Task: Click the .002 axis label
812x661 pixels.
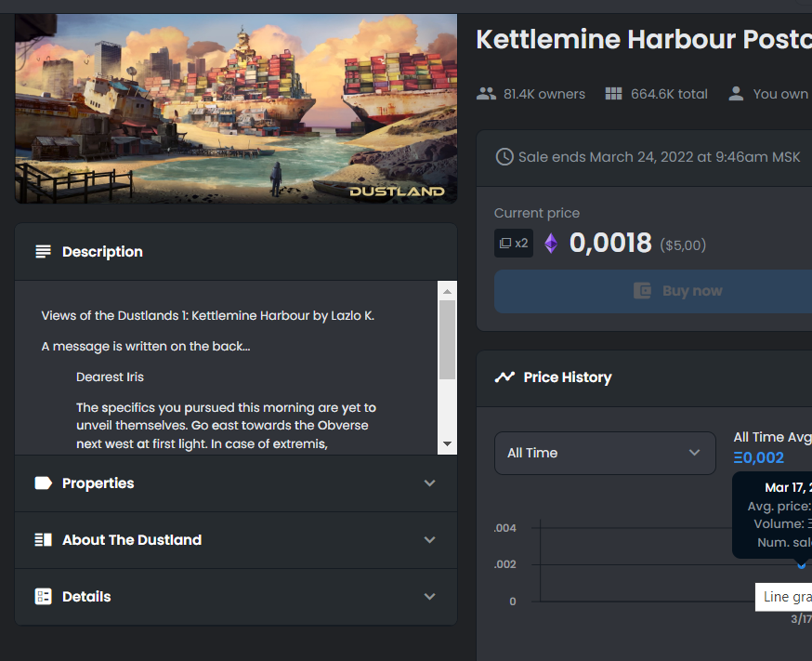Action: 504,564
